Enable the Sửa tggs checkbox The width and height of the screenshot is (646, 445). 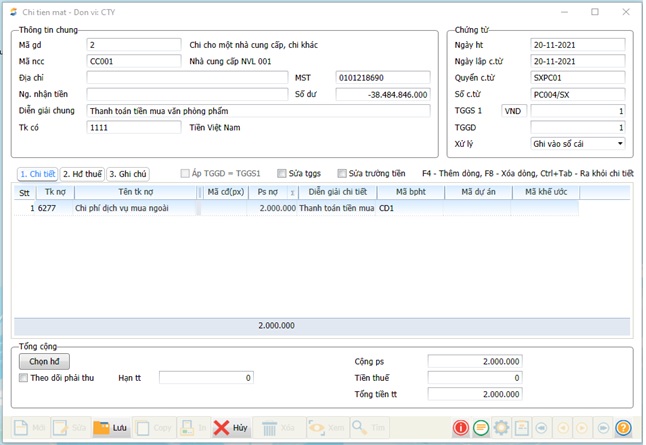point(281,173)
